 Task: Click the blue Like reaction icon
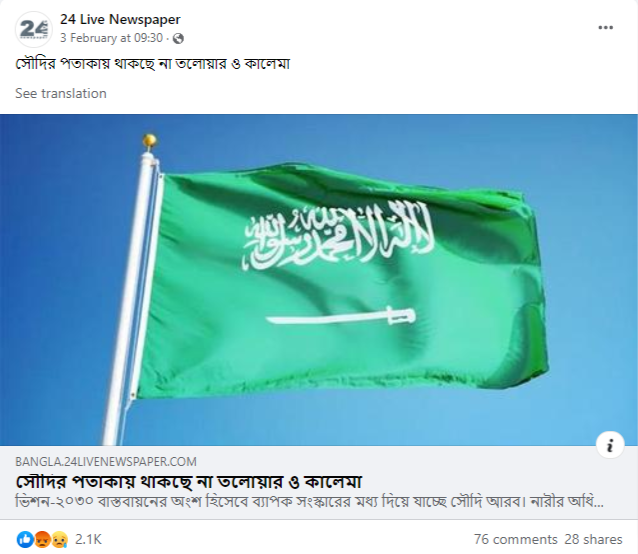tap(25, 539)
